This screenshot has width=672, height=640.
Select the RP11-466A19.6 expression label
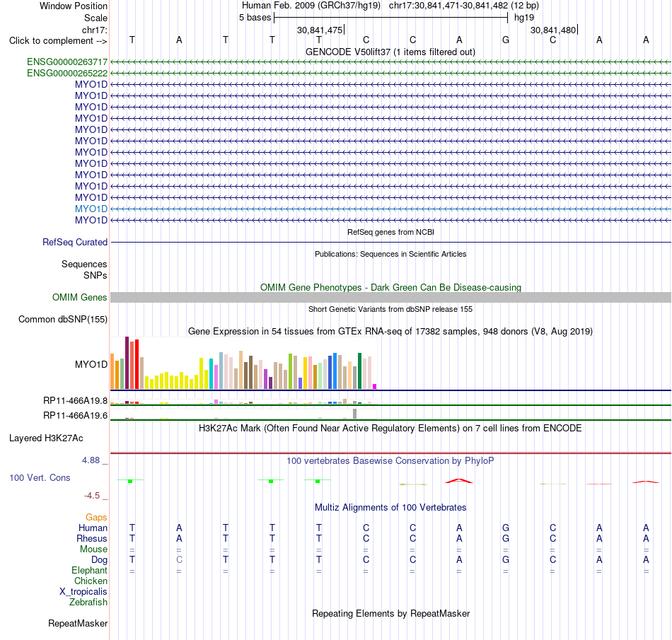pyautogui.click(x=75, y=416)
